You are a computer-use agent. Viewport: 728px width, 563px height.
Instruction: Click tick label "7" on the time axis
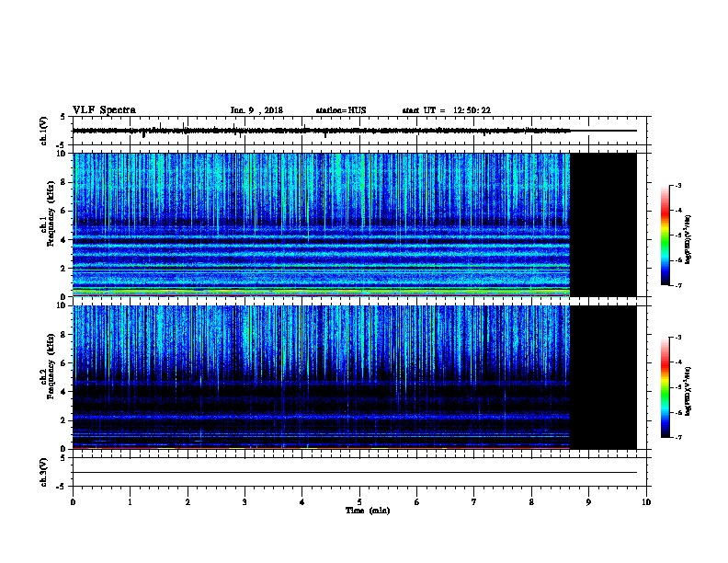tap(474, 502)
